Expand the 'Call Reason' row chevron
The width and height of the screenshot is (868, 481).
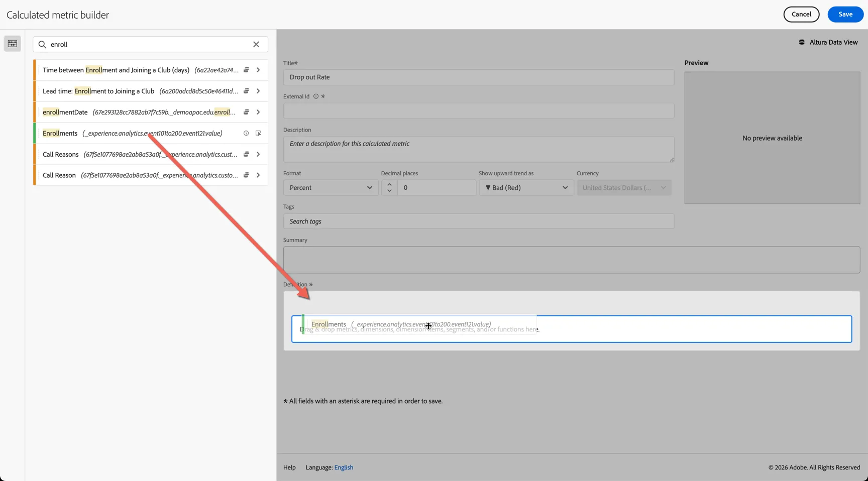tap(258, 175)
